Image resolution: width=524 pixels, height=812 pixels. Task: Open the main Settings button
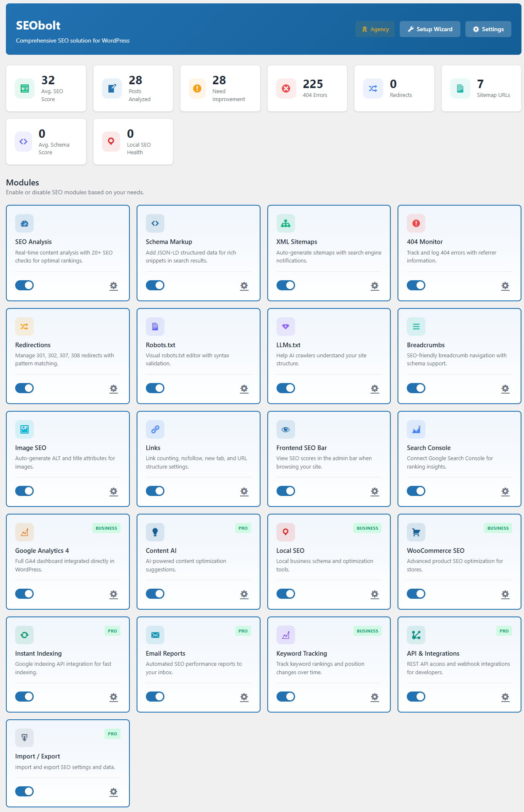pyautogui.click(x=488, y=29)
